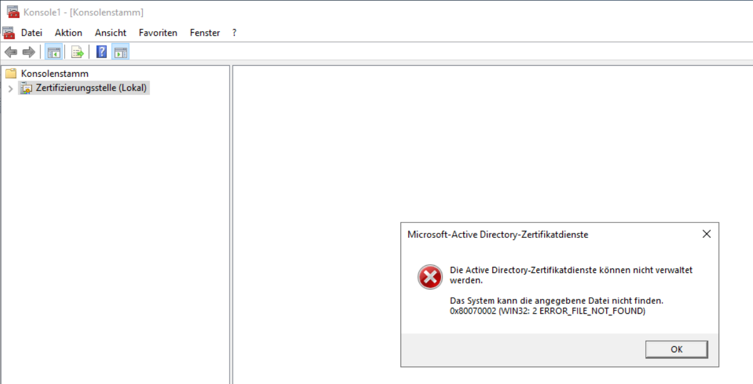753x384 pixels.
Task: Click the message 'Die Active Directory-Zertifikatdienste können nicht verwaltet'
Action: pos(571,270)
